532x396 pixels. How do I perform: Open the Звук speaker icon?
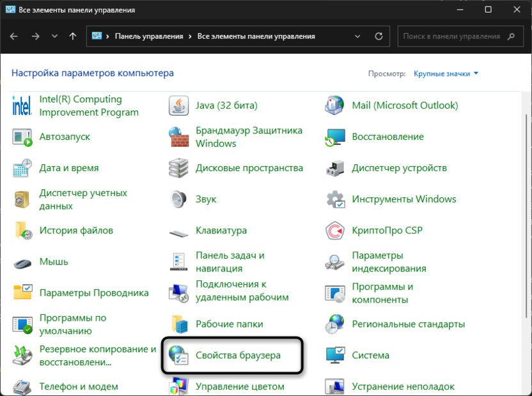click(179, 199)
